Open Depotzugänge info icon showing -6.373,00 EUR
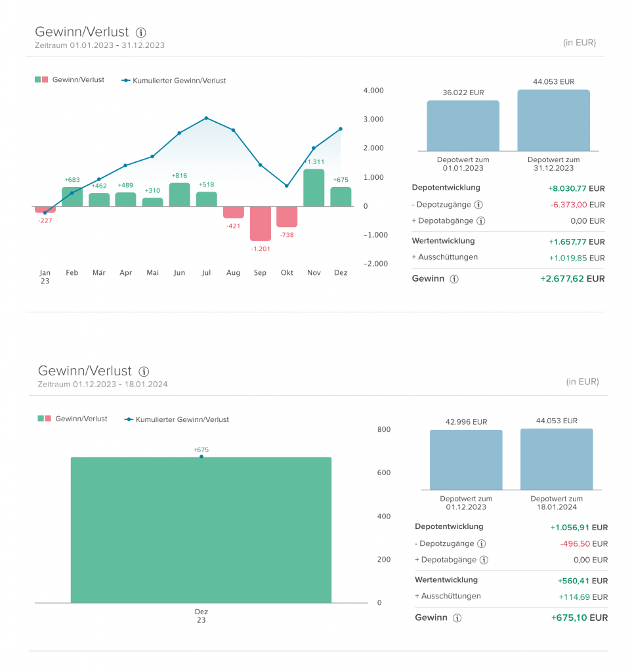The image size is (632, 672). click(478, 205)
